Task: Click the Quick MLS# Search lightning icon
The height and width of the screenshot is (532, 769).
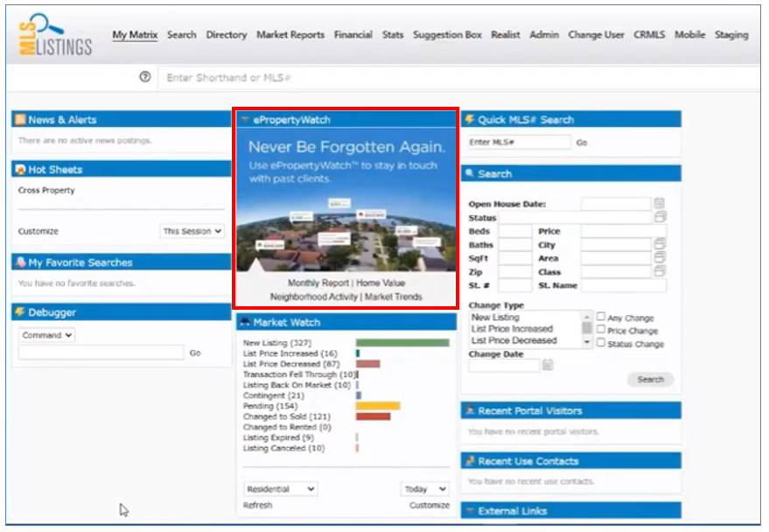Action: pyautogui.click(x=470, y=119)
